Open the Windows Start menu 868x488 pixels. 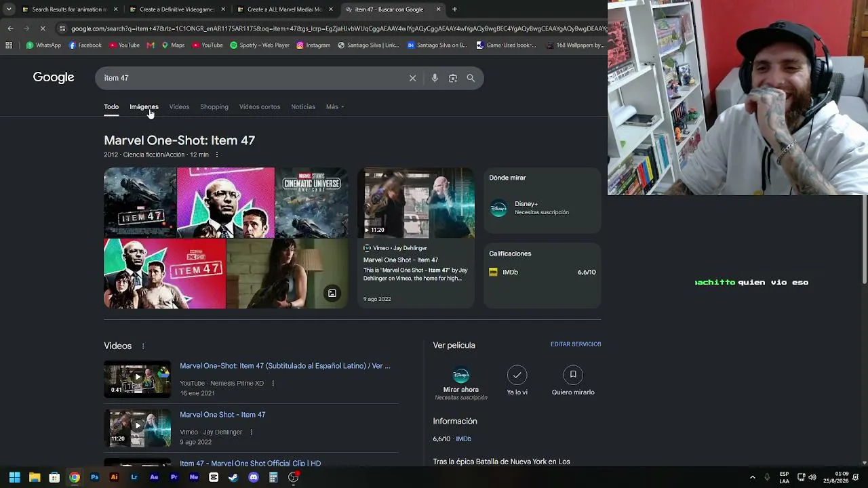pyautogui.click(x=14, y=477)
